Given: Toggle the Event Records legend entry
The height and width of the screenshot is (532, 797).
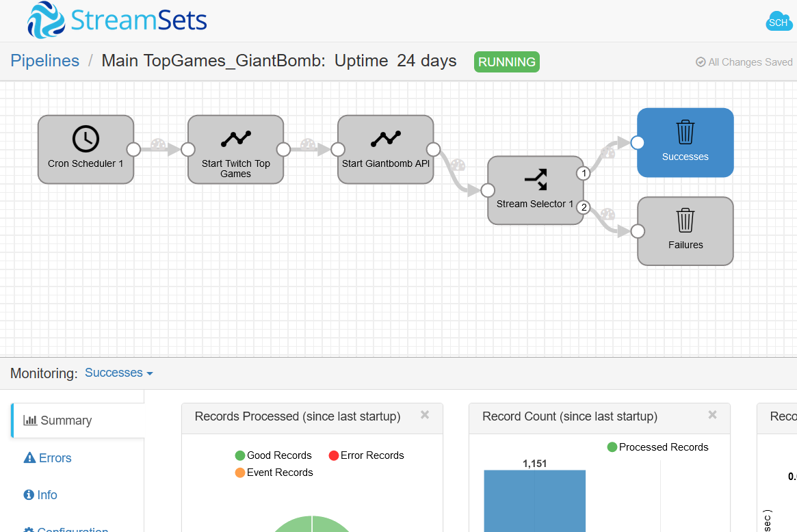Looking at the screenshot, I should click(x=274, y=473).
